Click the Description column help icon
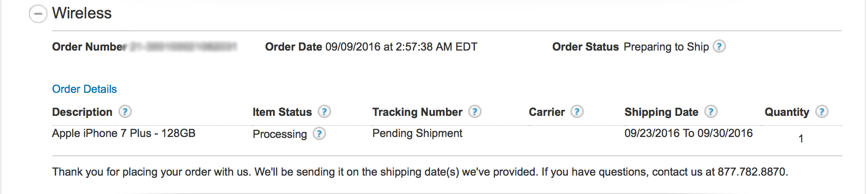Screen dimensions: 868x194 125,112
